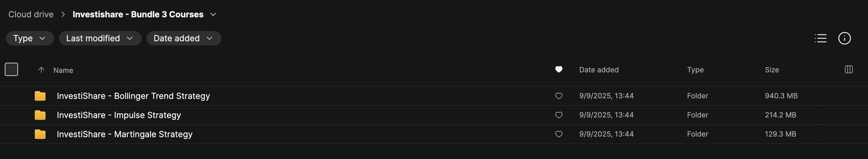The width and height of the screenshot is (868, 159).
Task: Expand the Investishare Bundle breadcrumb chevron
Action: coord(213,14)
